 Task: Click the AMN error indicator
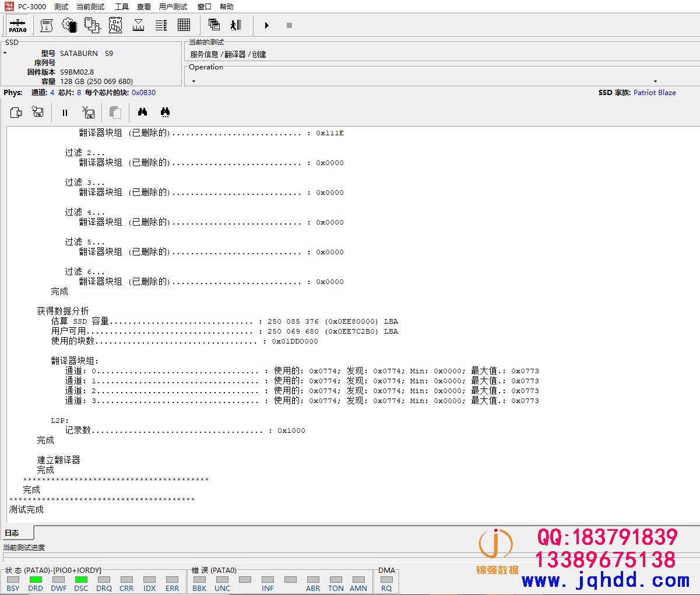click(x=359, y=580)
